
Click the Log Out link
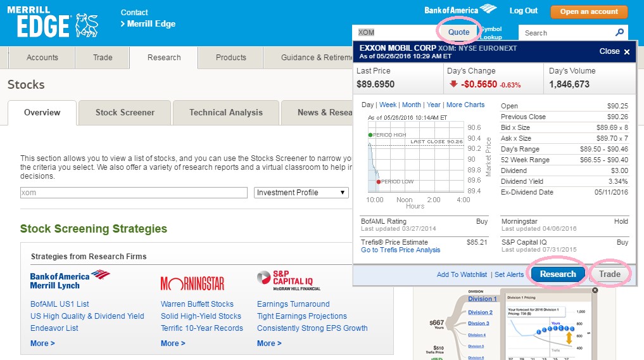click(523, 11)
